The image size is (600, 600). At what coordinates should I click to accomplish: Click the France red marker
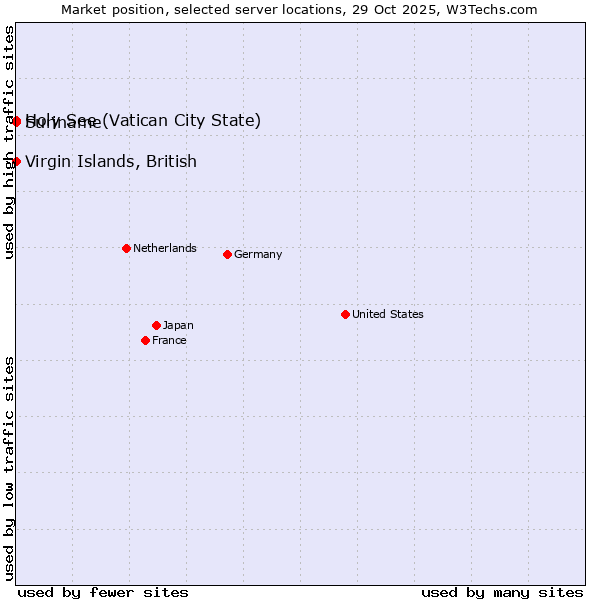145,340
